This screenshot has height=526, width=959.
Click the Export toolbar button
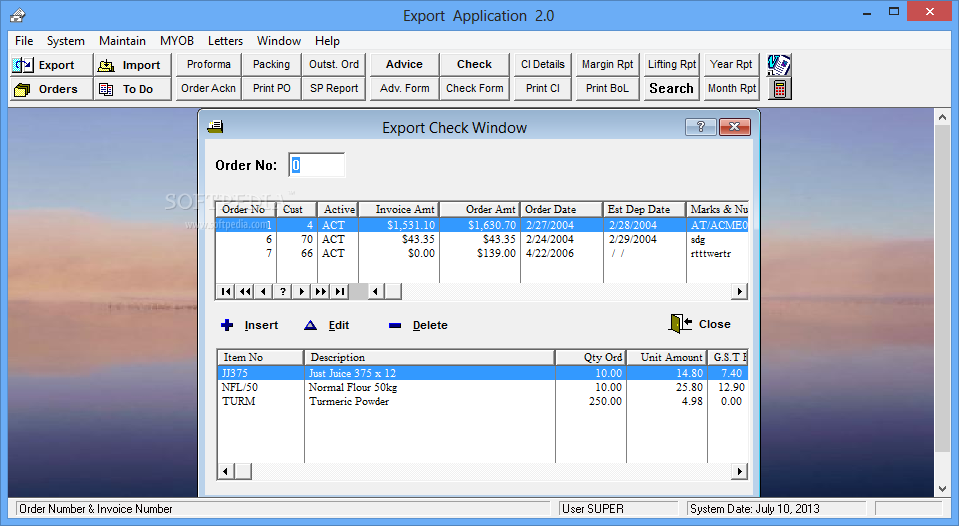click(51, 65)
